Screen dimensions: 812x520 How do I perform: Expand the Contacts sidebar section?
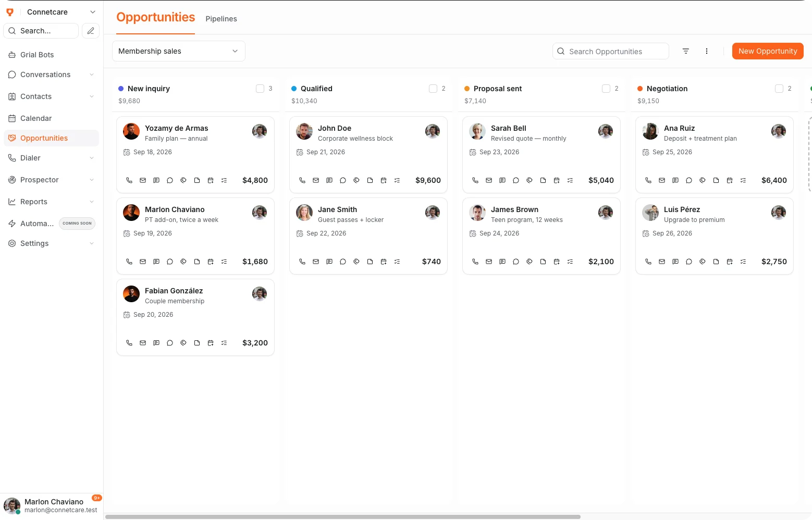92,96
